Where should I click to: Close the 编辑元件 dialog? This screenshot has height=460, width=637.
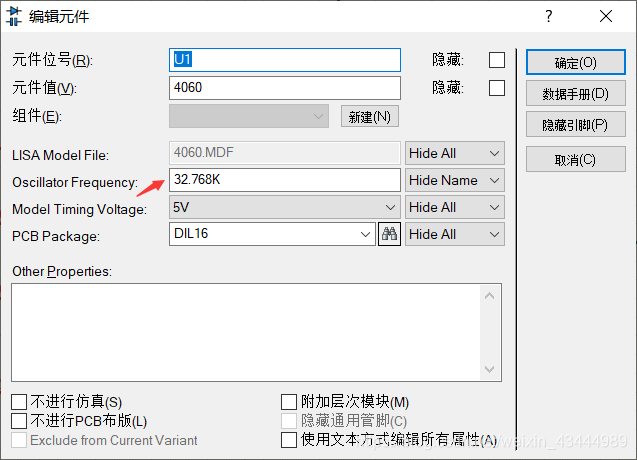tap(606, 16)
